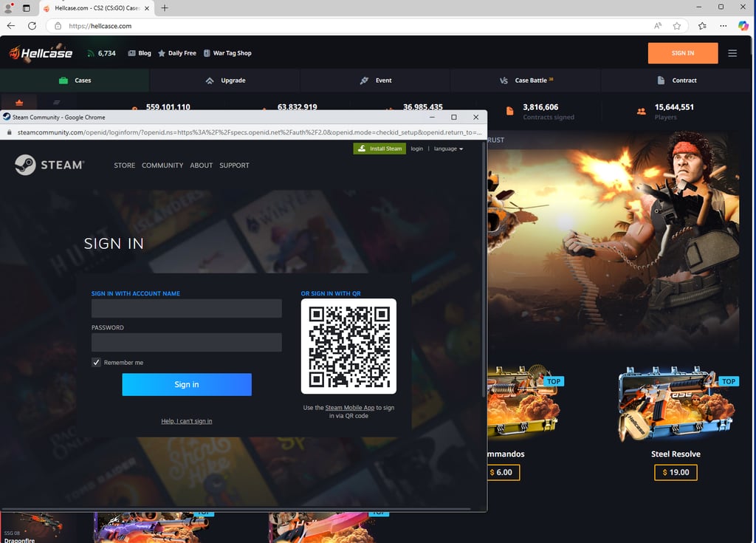
Task: Select the Event tab
Action: coord(375,80)
